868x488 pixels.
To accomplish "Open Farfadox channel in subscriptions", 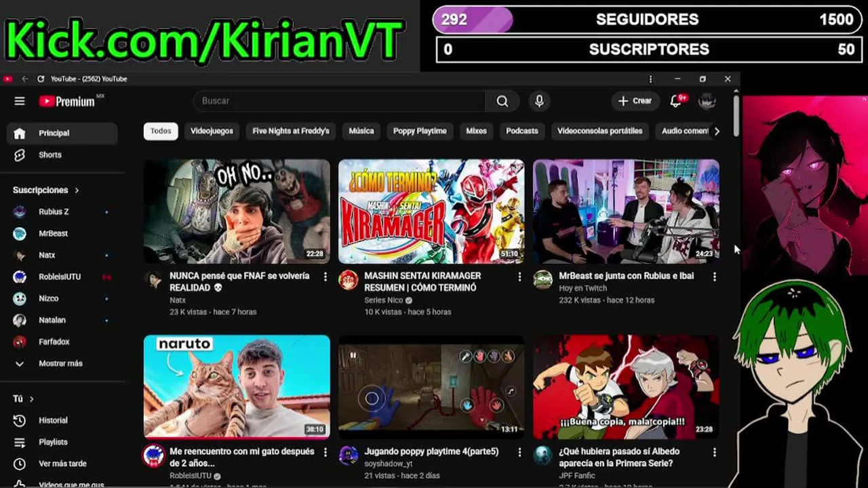I will click(x=62, y=342).
